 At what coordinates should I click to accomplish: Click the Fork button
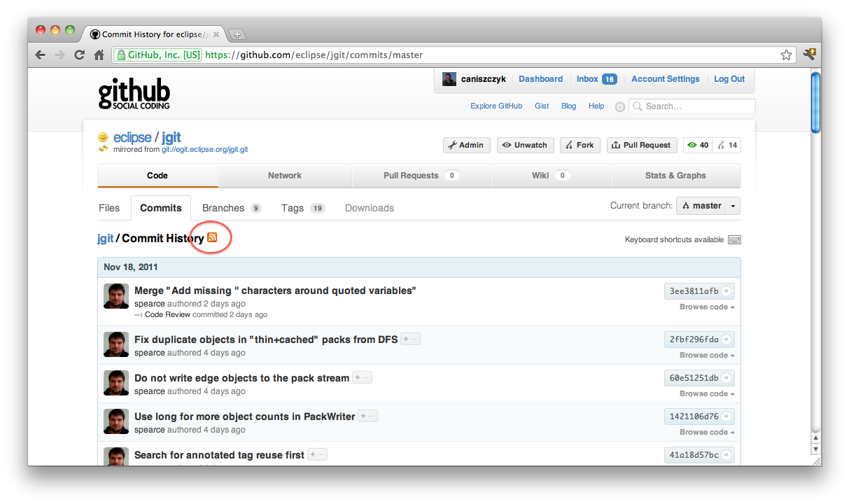tap(580, 145)
